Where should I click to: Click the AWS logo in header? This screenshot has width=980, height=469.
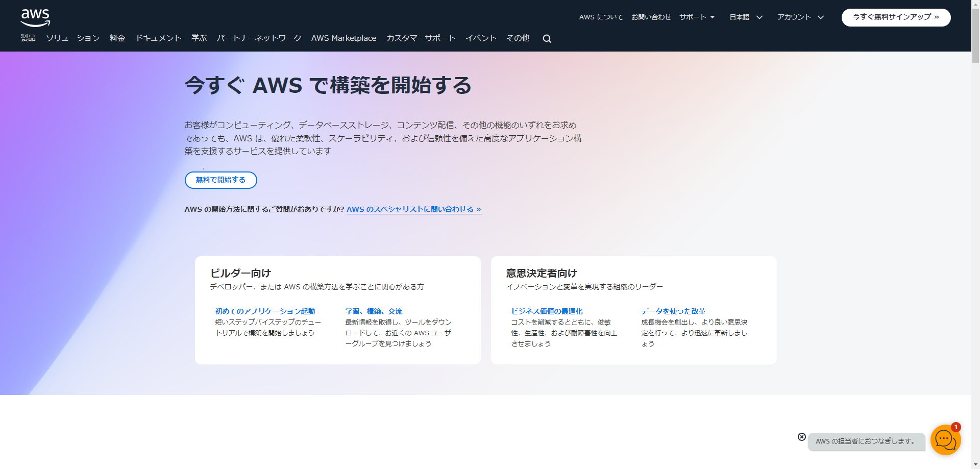(x=35, y=17)
